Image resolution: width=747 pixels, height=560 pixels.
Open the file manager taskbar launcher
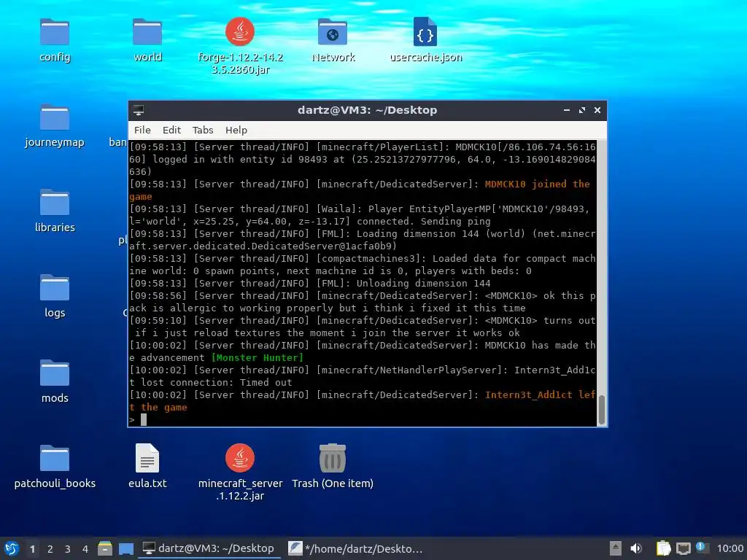[x=105, y=548]
